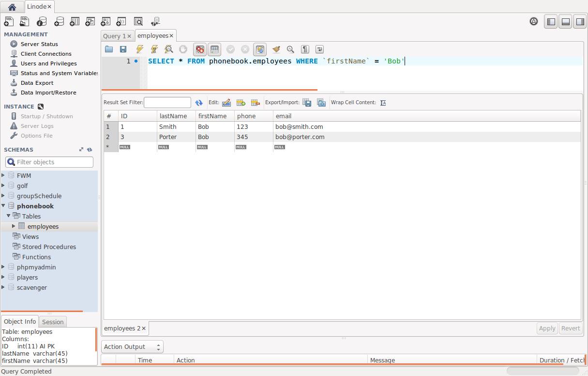This screenshot has width=588, height=376.
Task: Switch to the Query 1 tab
Action: (114, 36)
